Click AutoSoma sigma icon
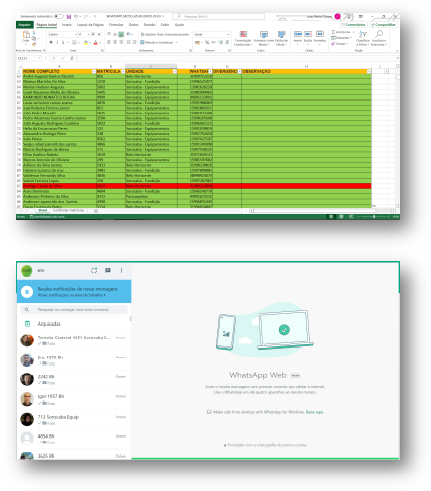Screen dimensions: 431x491 333,32
